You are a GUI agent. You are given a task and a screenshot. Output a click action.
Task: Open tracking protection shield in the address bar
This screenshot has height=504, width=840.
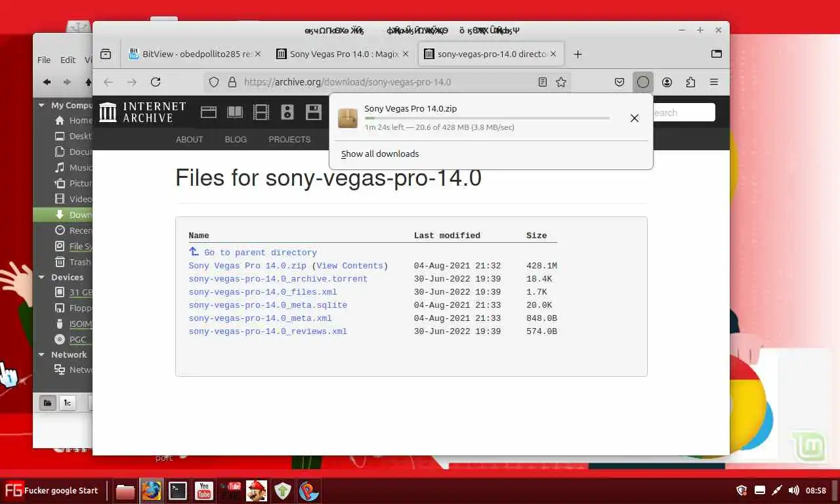[x=214, y=82]
